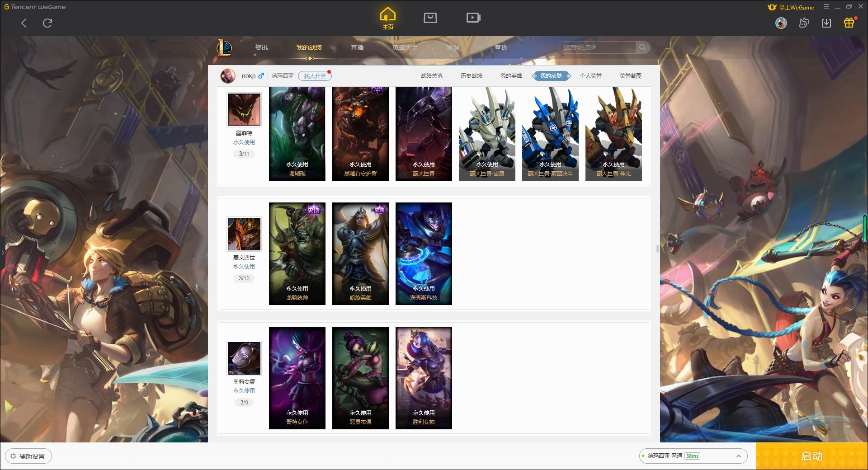This screenshot has width=868, height=470.
Task: Click the 永久使用 link under 嘉文四世
Action: point(244,267)
